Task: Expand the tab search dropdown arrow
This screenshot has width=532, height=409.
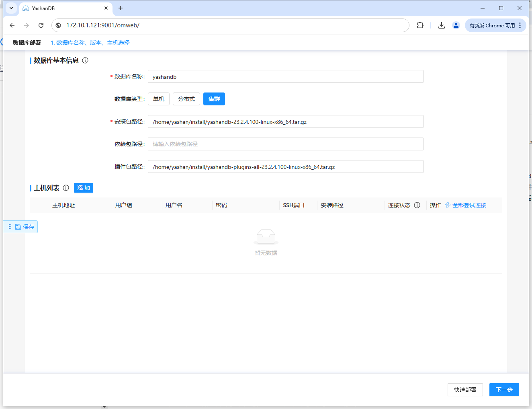Action: coord(11,8)
